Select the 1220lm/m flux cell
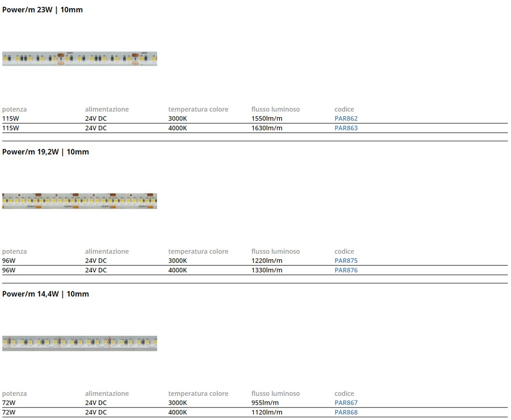 click(x=267, y=261)
